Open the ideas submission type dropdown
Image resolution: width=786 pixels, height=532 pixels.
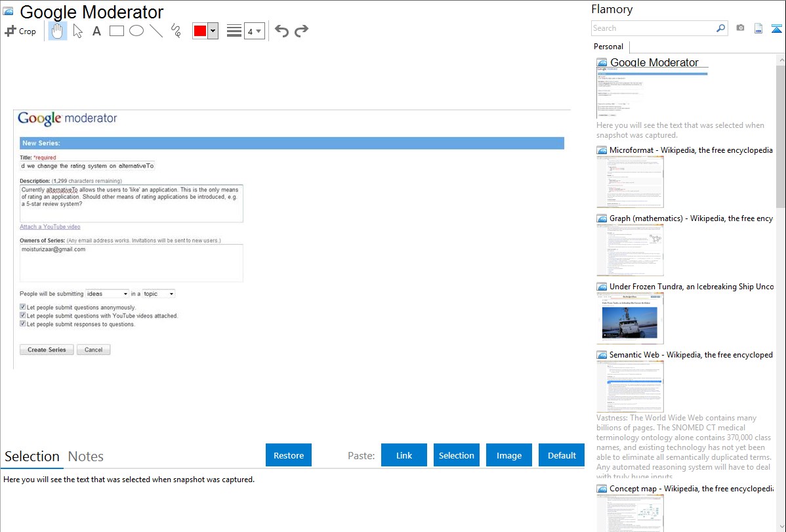(108, 294)
